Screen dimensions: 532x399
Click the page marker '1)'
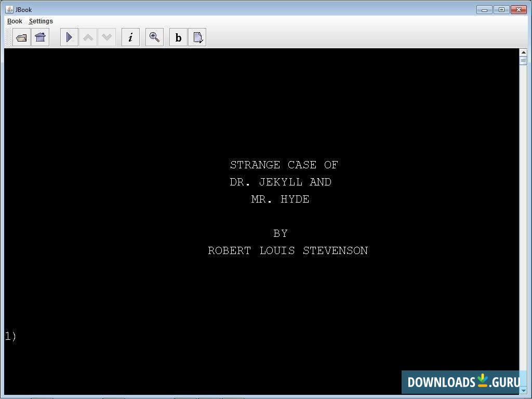tap(10, 336)
